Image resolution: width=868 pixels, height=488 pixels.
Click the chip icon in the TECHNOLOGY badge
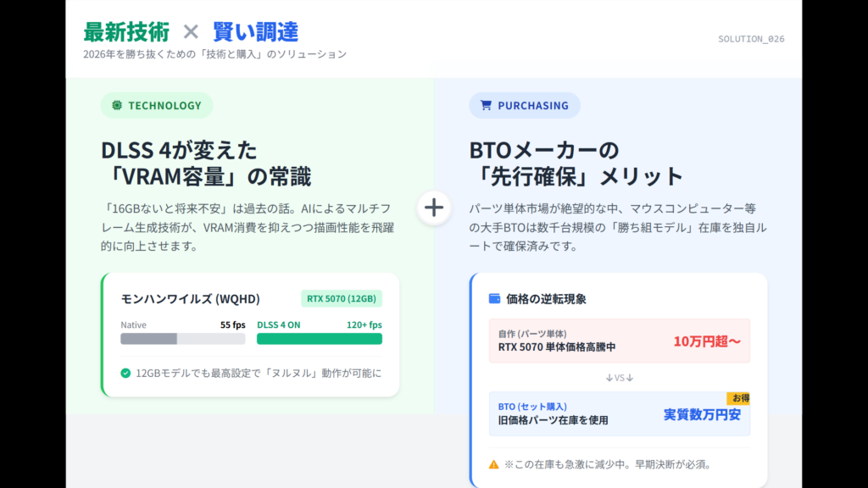pyautogui.click(x=116, y=106)
